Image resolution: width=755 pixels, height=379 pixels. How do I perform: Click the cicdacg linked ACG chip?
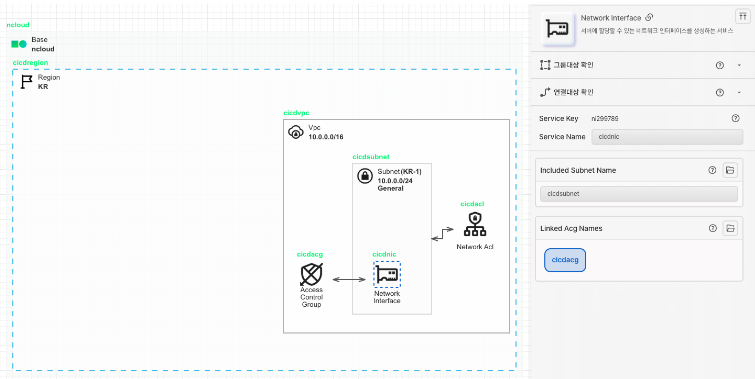click(x=565, y=260)
